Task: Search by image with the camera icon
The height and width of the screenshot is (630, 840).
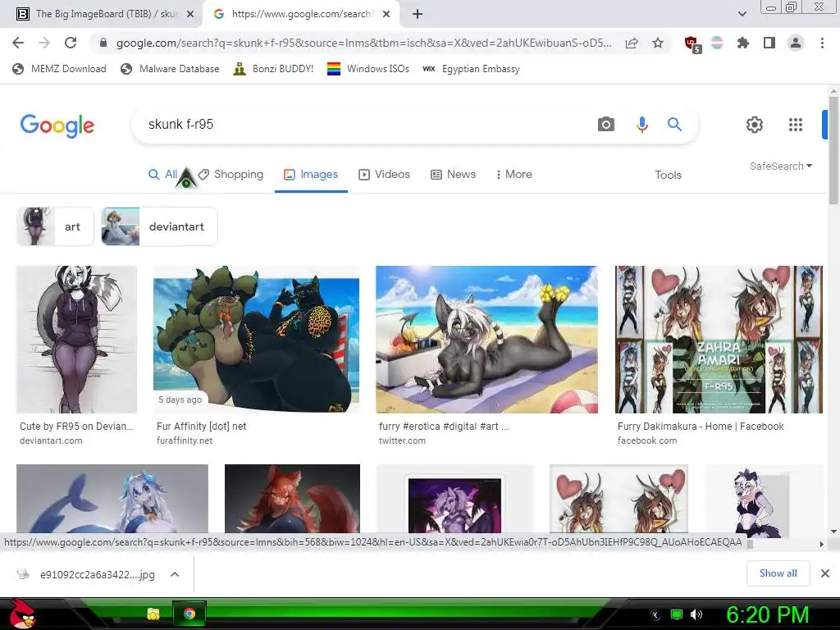Action: [x=606, y=125]
